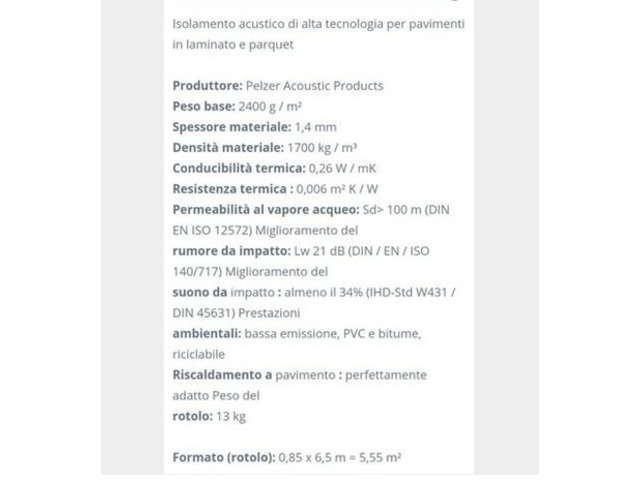Screen dimensions: 640x480
Task: Click the 'Peso base:' label
Action: pos(204,107)
